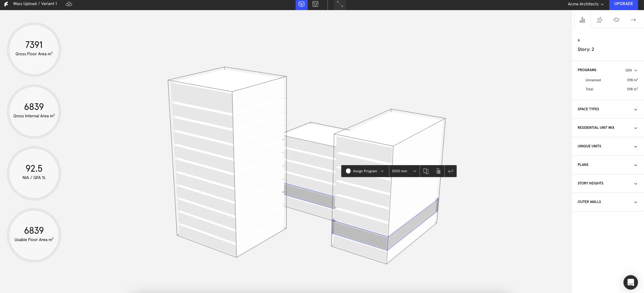The image size is (644, 293).
Task: Click the return arrow in floating toolbar
Action: tap(450, 171)
